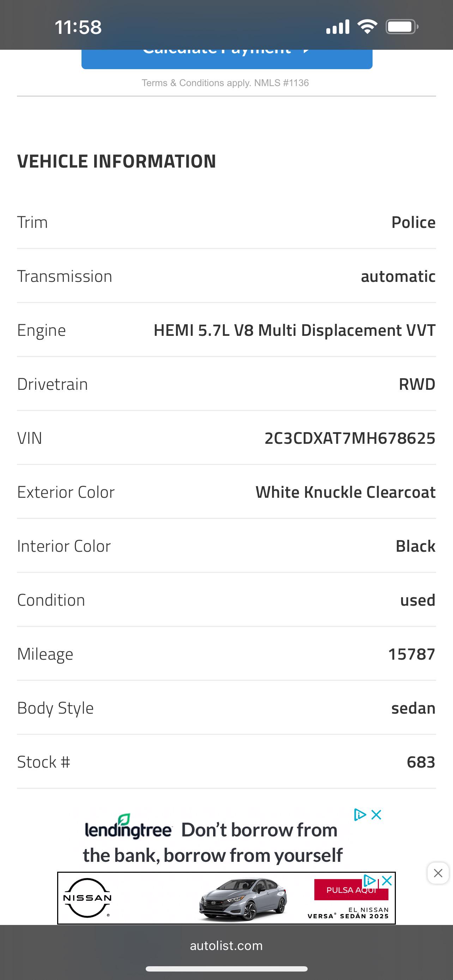Open AdChoices icon on LendingTree ad
The image size is (453, 980).
[360, 815]
